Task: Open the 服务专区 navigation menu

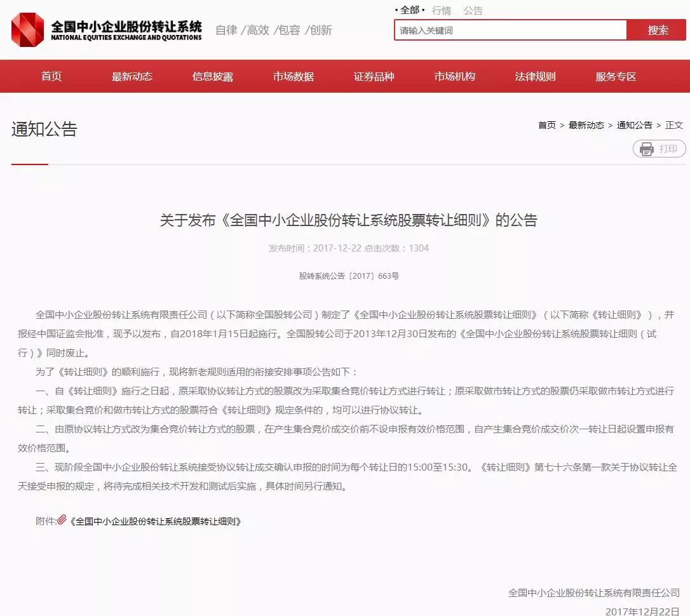Action: tap(616, 76)
